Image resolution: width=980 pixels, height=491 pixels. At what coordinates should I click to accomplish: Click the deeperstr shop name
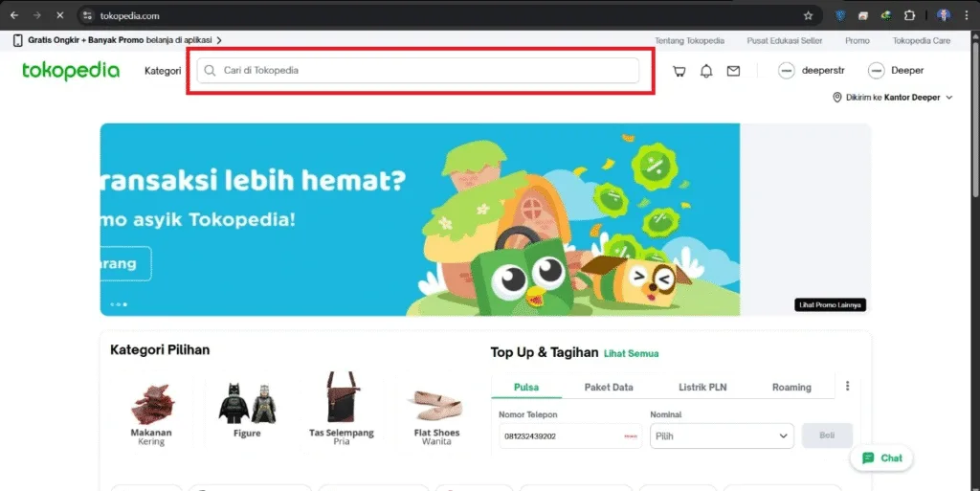click(822, 71)
